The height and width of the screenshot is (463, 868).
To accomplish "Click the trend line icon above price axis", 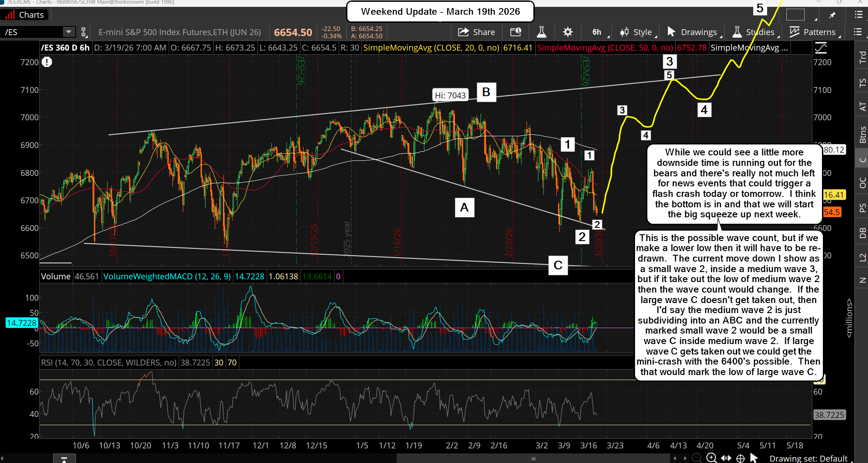I will tap(821, 47).
